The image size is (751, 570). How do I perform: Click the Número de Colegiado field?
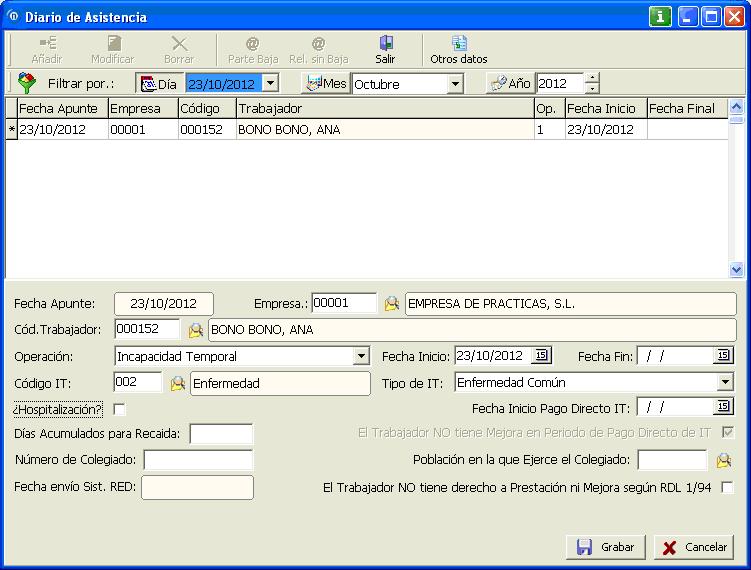(198, 460)
